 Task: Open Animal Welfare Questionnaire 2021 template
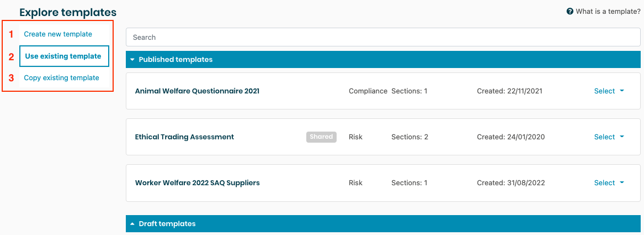click(x=197, y=91)
